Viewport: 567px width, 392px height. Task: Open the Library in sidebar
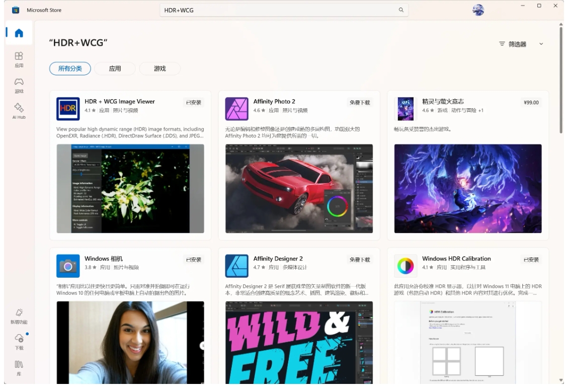[19, 367]
